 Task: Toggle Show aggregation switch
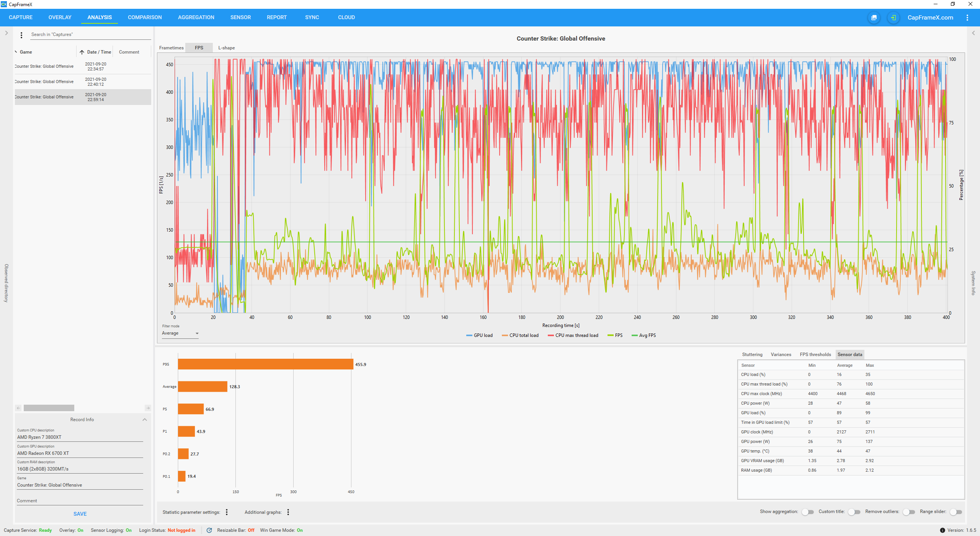(x=808, y=512)
